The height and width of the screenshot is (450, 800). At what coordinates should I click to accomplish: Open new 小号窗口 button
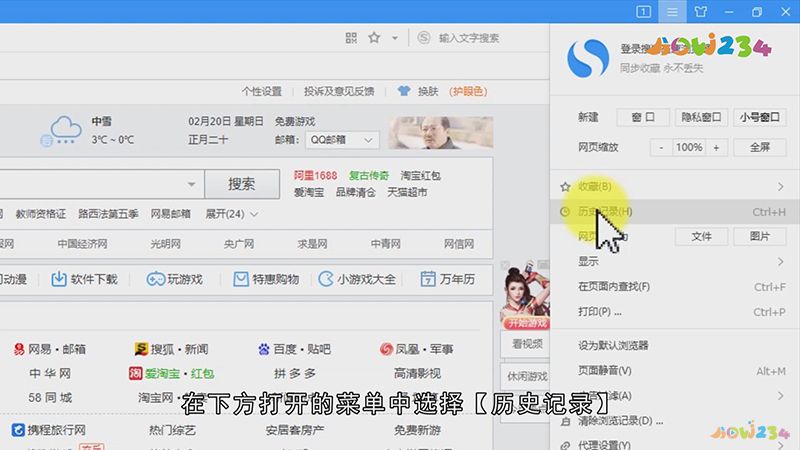pyautogui.click(x=760, y=117)
